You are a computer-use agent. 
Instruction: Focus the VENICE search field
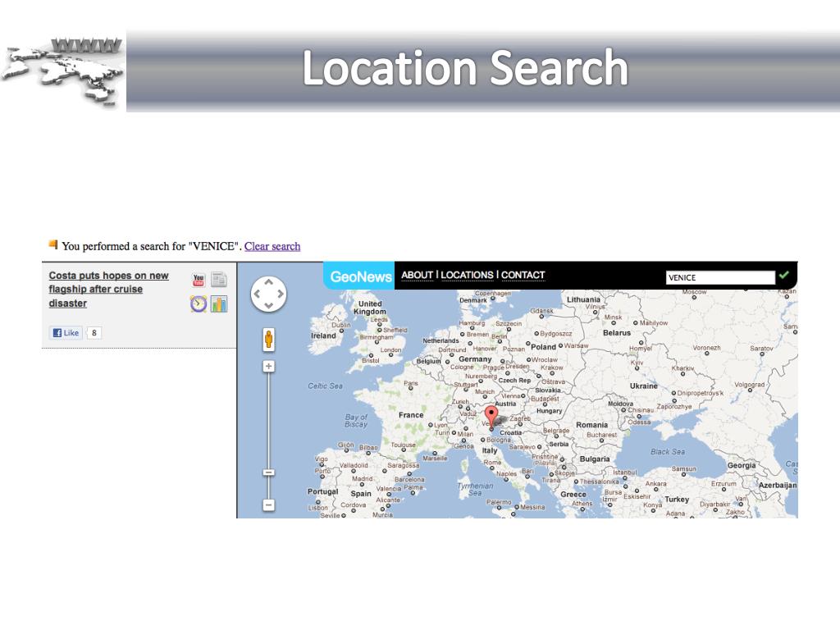click(x=720, y=277)
